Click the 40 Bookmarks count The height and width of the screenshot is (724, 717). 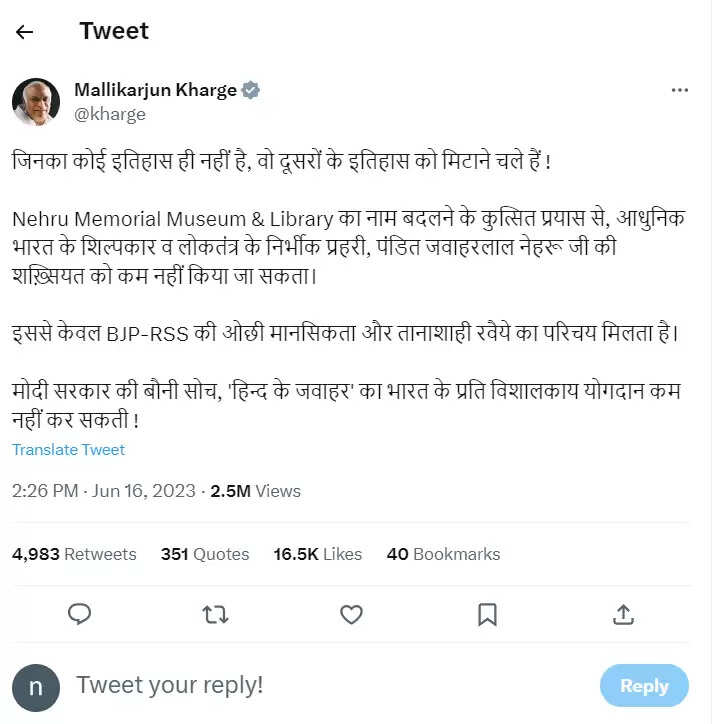[x=443, y=554]
